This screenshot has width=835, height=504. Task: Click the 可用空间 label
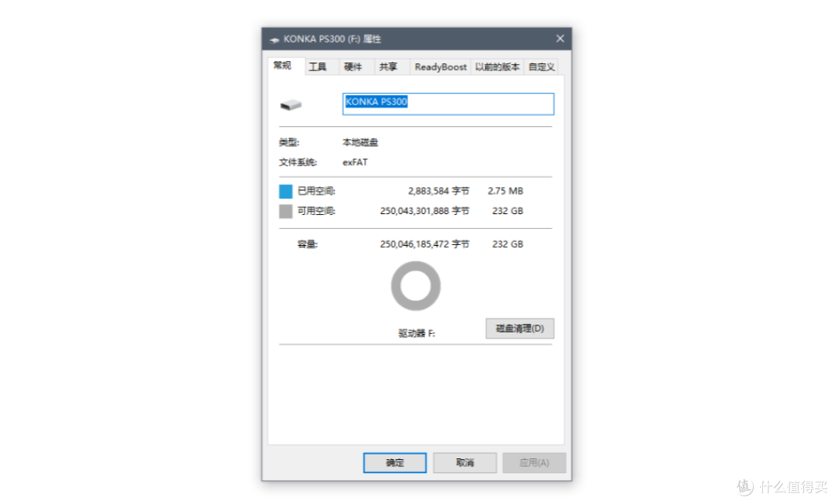pos(316,211)
